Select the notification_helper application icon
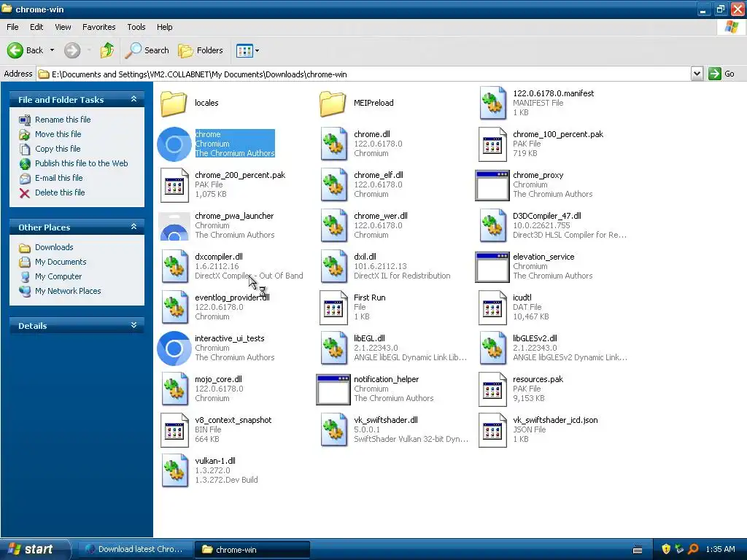Image resolution: width=747 pixels, height=560 pixels. [x=333, y=389]
